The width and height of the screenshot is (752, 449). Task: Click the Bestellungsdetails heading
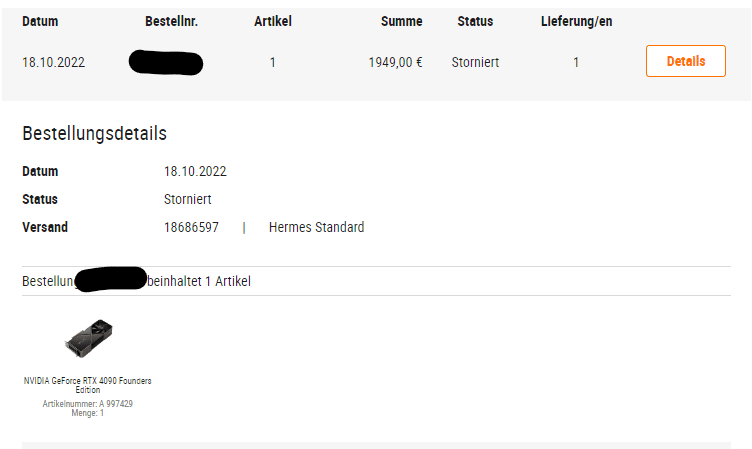[94, 133]
